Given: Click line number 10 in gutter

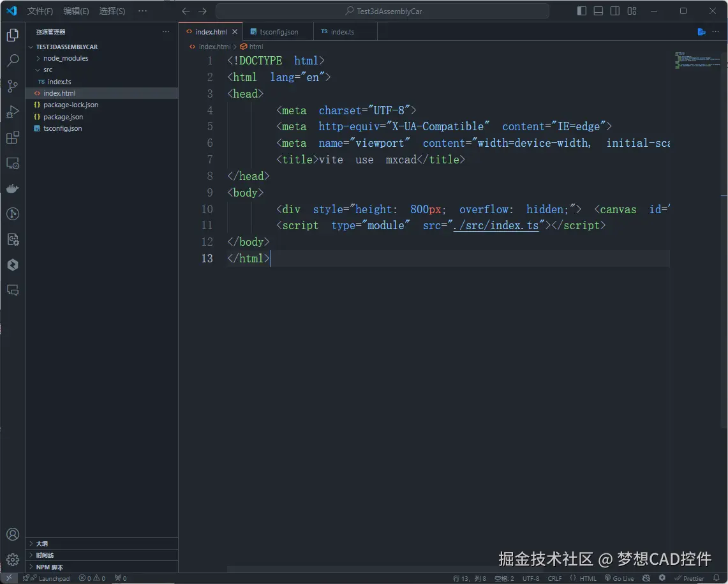Looking at the screenshot, I should [207, 209].
